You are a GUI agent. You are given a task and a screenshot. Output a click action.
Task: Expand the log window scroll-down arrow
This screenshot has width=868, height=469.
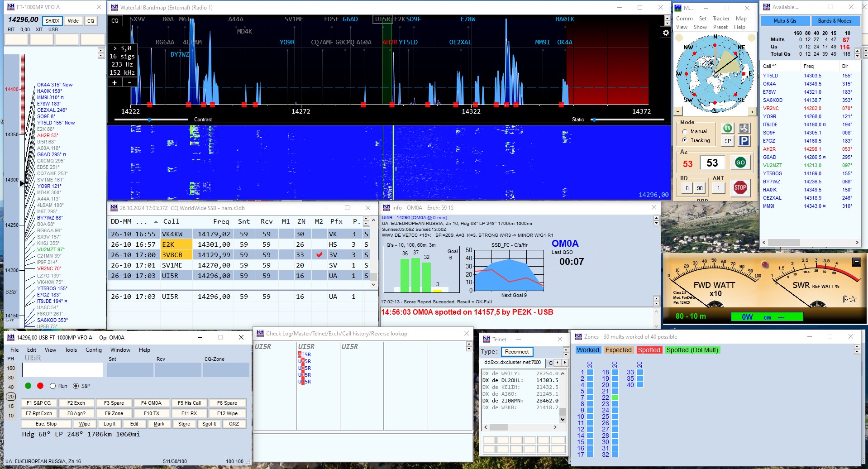click(373, 285)
